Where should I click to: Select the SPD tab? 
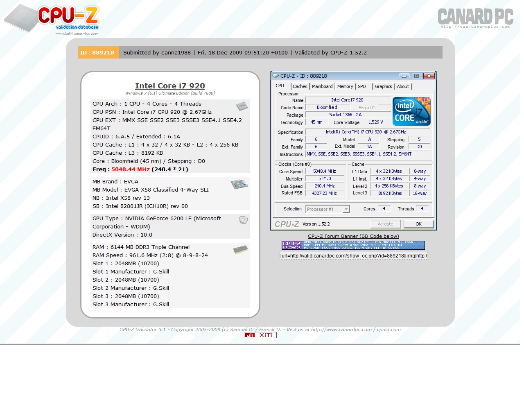point(362,86)
